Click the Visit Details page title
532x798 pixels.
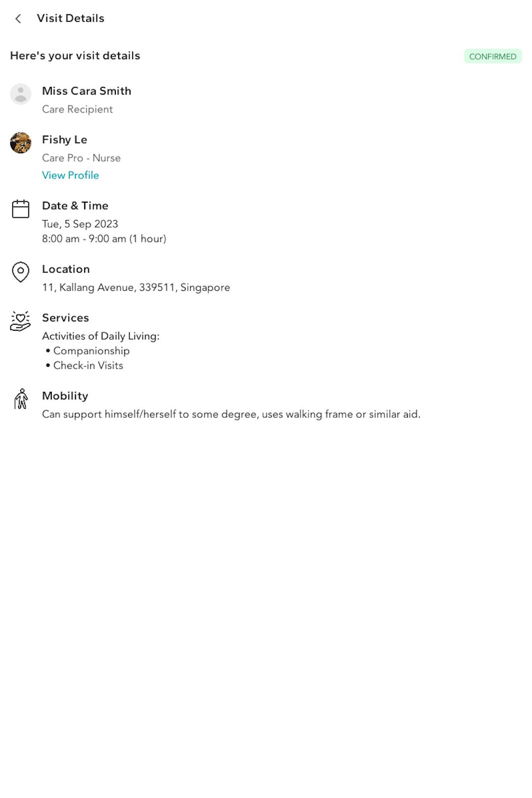70,18
